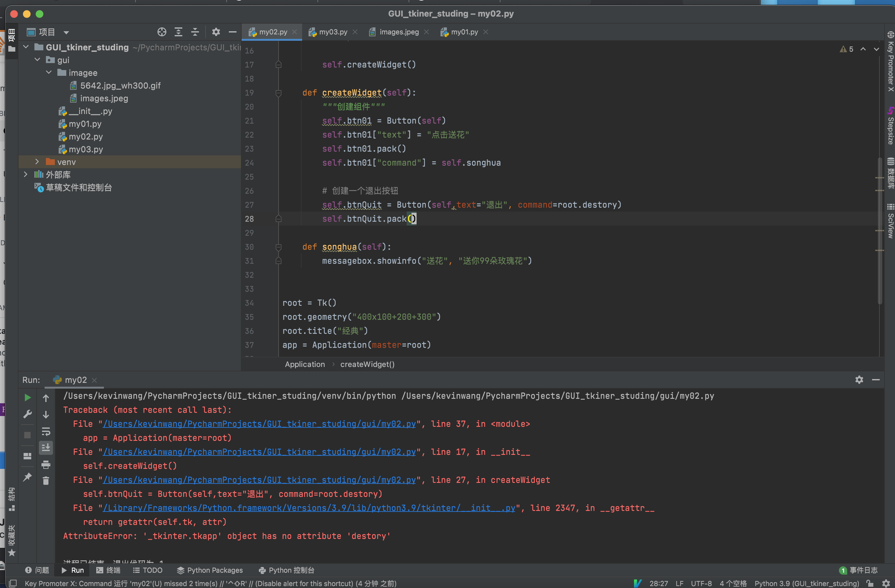Click the 5 warnings indicator
The image size is (895, 588).
tap(847, 49)
